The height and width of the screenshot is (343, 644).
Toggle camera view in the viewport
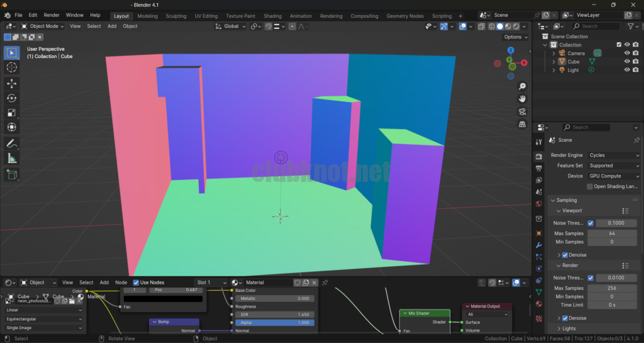(x=522, y=112)
